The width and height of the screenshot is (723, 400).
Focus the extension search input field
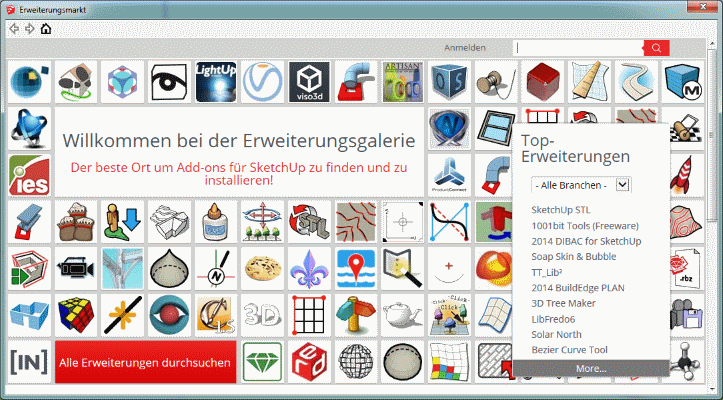coord(578,48)
